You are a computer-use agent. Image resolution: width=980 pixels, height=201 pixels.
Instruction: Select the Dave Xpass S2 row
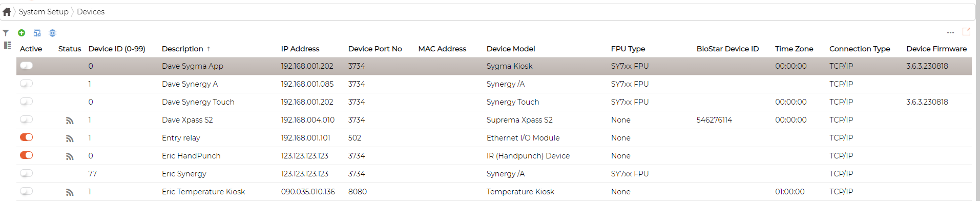(x=494, y=120)
